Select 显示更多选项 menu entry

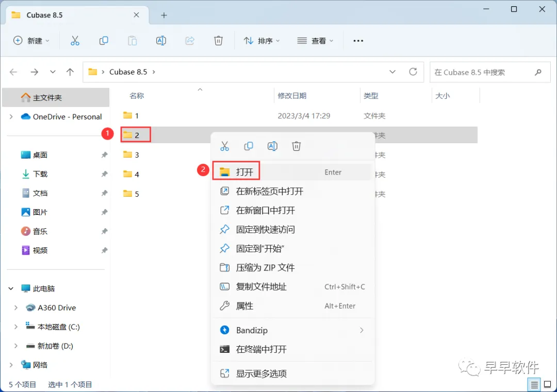[x=293, y=373]
